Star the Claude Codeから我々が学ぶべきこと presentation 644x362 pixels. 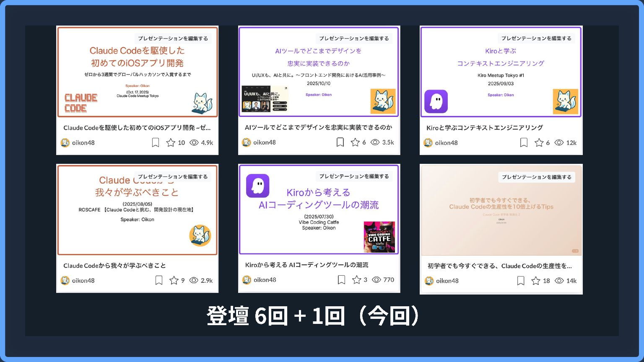(x=174, y=280)
